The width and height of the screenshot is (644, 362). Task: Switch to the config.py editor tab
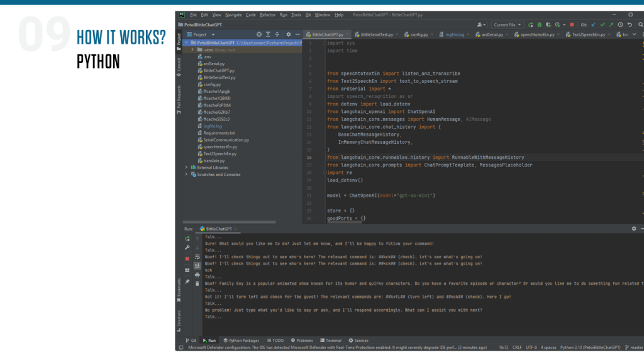tap(418, 35)
